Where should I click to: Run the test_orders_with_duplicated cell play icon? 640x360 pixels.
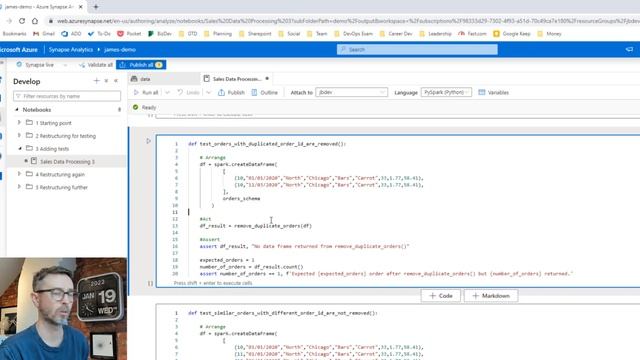click(149, 141)
